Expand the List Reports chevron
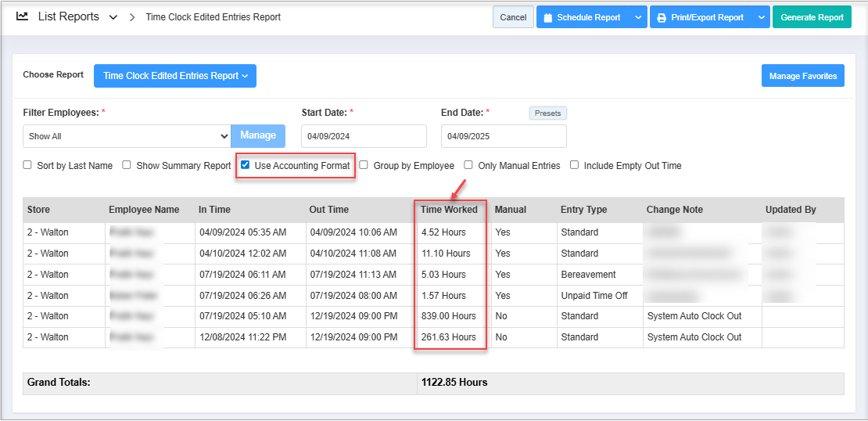This screenshot has height=421, width=868. (x=113, y=17)
